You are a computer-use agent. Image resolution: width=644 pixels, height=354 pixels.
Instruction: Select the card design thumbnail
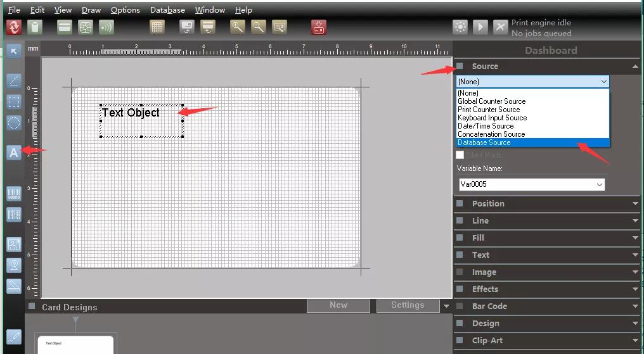(x=75, y=345)
